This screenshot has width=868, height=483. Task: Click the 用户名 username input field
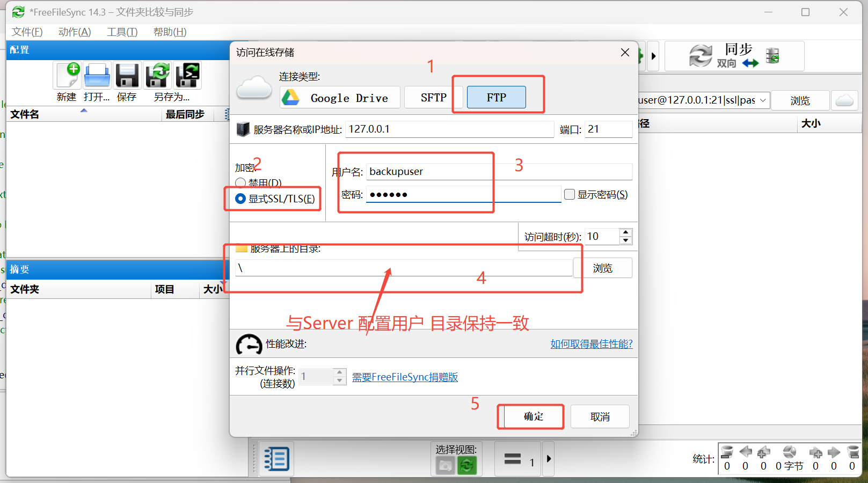[x=499, y=172]
